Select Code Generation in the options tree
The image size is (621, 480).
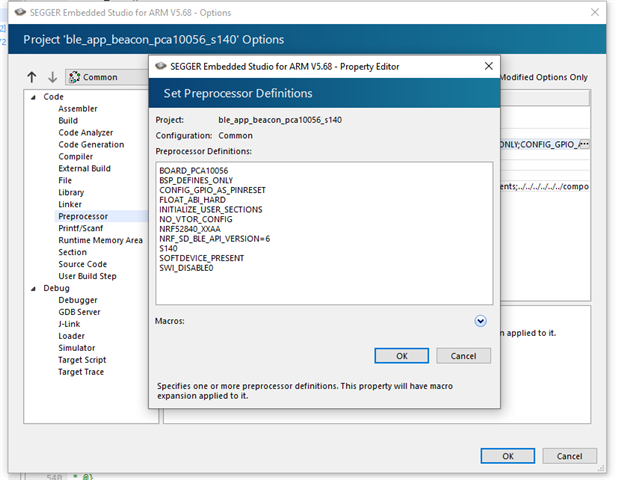tap(91, 145)
